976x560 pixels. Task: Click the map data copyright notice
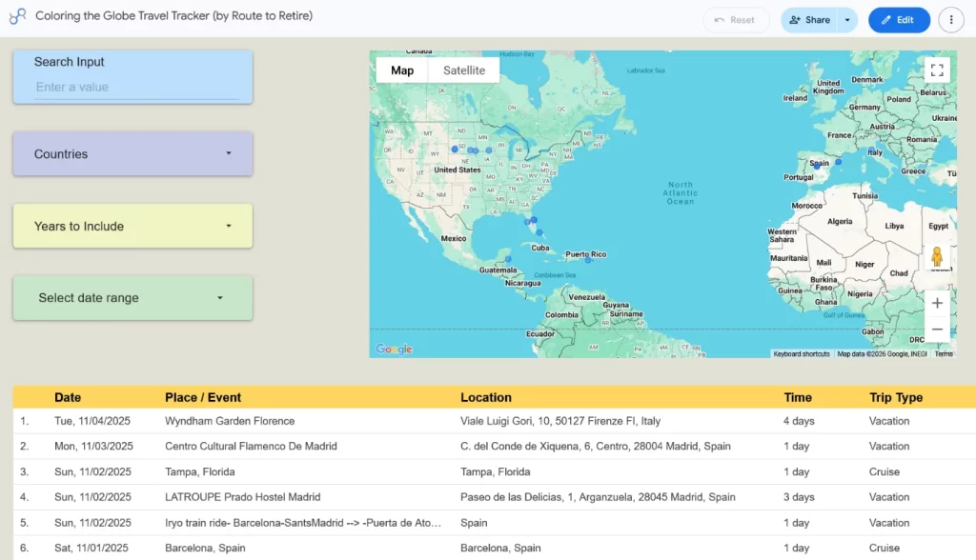pos(882,354)
